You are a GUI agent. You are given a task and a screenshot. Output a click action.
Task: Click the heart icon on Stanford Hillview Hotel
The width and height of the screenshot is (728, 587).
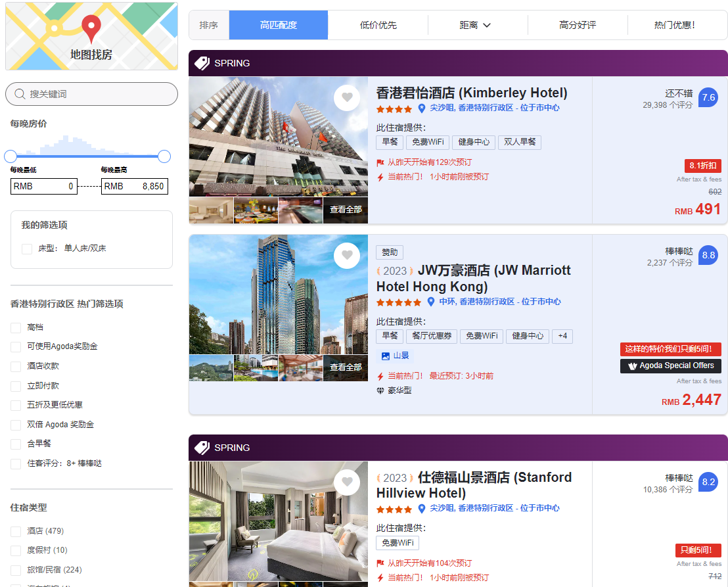point(347,482)
